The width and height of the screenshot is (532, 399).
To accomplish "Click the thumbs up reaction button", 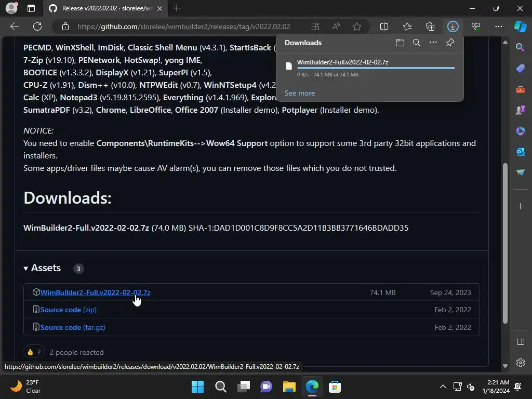I will [x=34, y=352].
